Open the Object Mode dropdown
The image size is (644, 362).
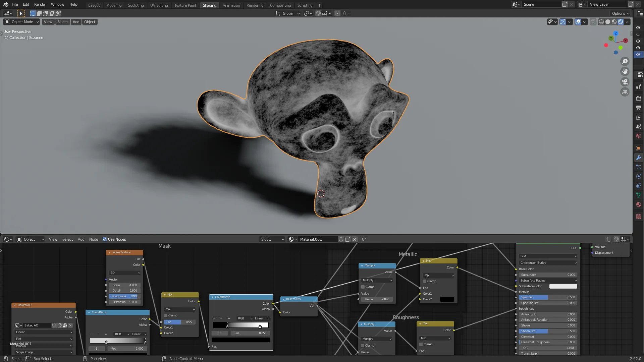coord(21,22)
